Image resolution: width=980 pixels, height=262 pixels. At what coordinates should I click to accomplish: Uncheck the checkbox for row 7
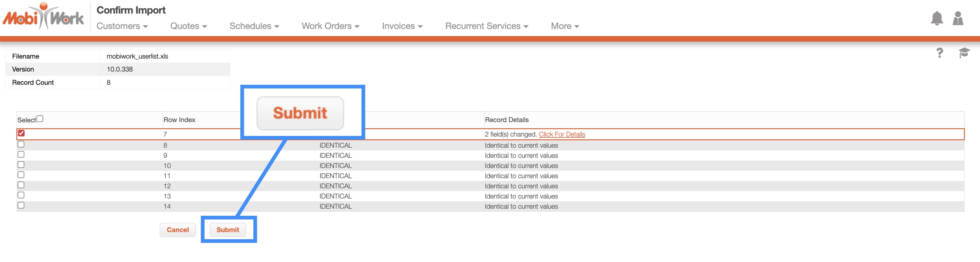coord(21,133)
